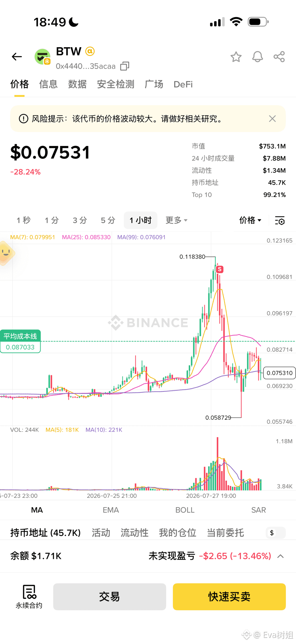The width and height of the screenshot is (296, 644).
Task: Expand unrealized PnL chevron
Action: 281,556
